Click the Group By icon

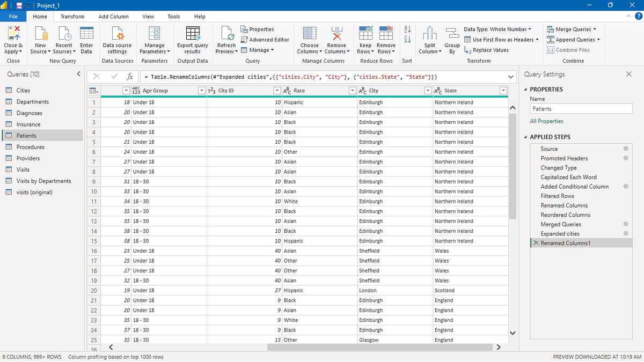point(452,33)
